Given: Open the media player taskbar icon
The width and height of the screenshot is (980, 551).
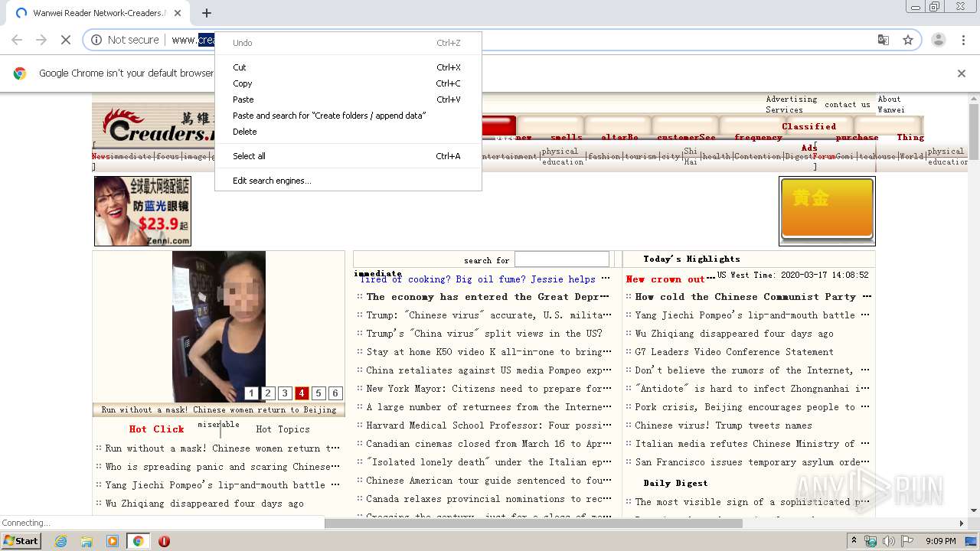Looking at the screenshot, I should [x=113, y=541].
